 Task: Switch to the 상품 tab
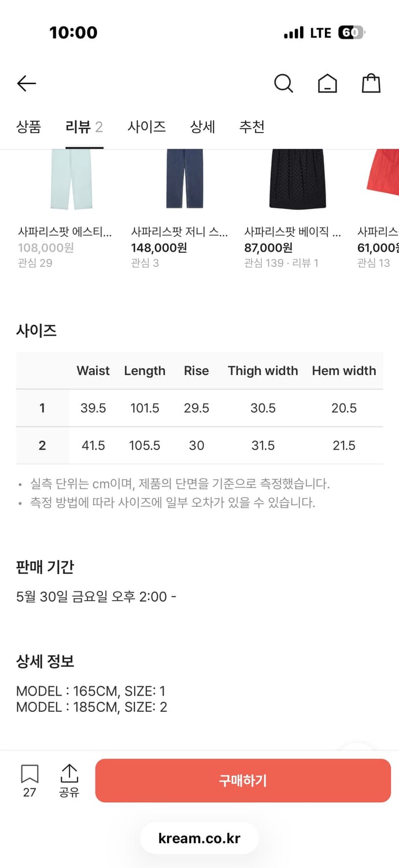[28, 127]
